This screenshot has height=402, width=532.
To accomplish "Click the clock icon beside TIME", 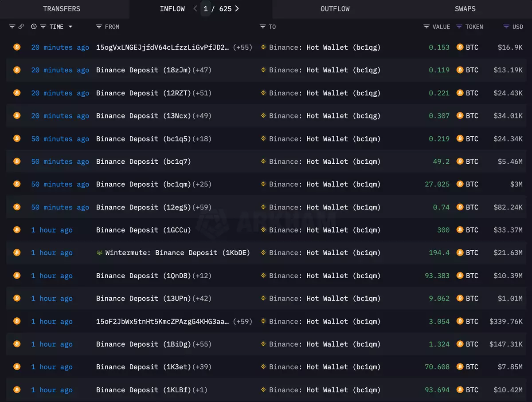I will (34, 27).
